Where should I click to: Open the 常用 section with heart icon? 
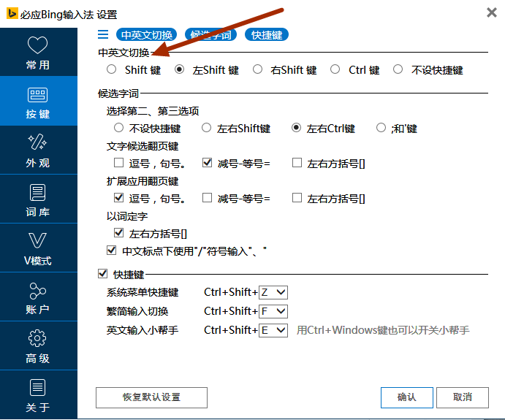(x=38, y=52)
